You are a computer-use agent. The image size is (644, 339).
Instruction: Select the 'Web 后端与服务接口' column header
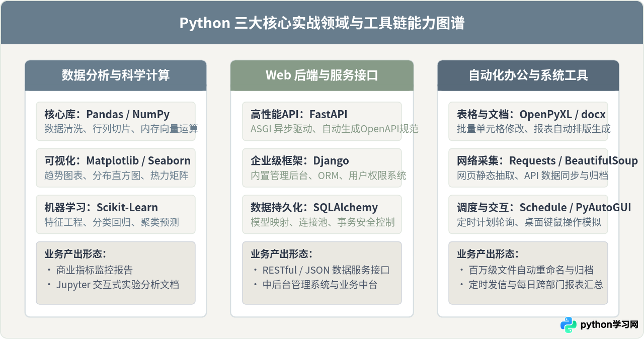(x=322, y=75)
